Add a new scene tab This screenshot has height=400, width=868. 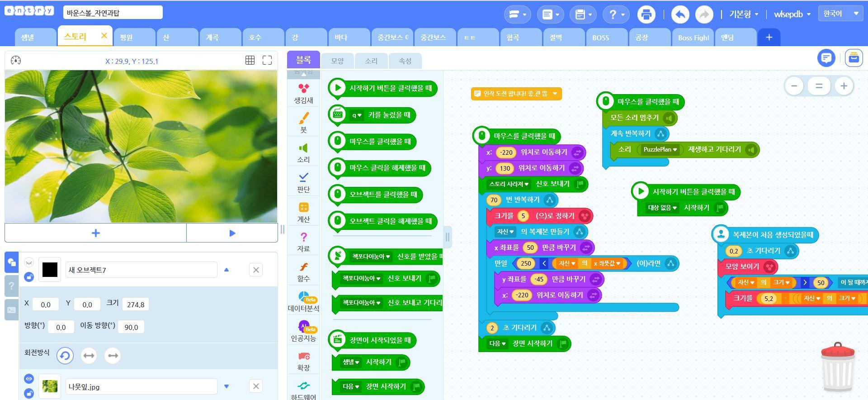tap(769, 37)
